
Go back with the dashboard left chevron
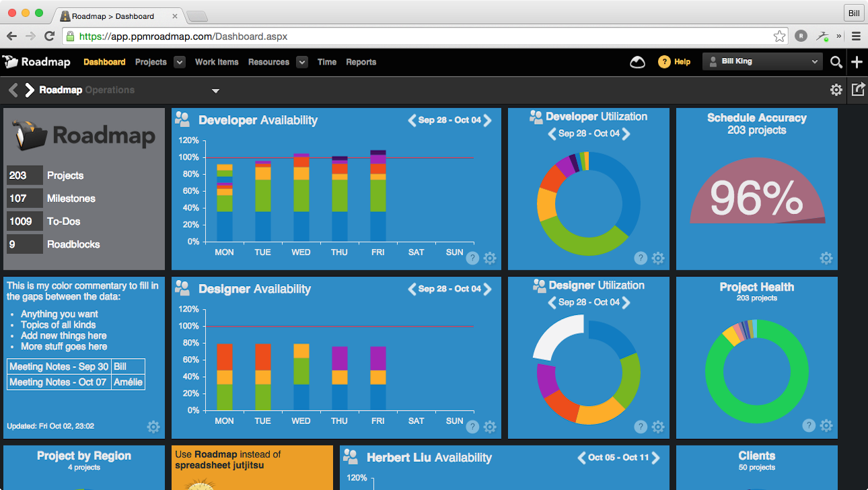pos(13,90)
